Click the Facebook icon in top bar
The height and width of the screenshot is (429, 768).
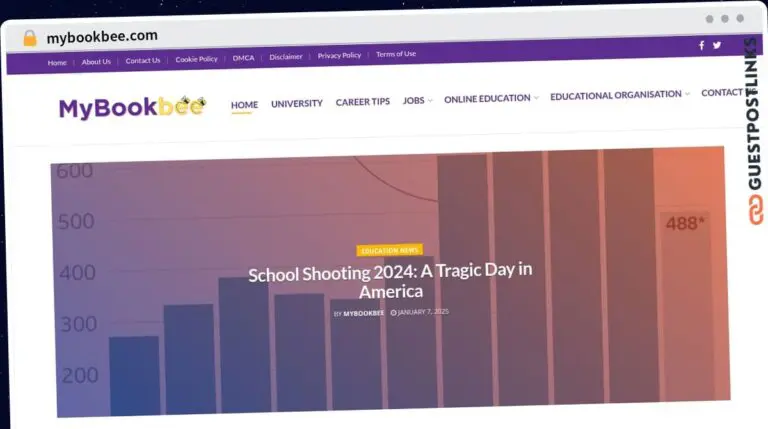tap(701, 45)
